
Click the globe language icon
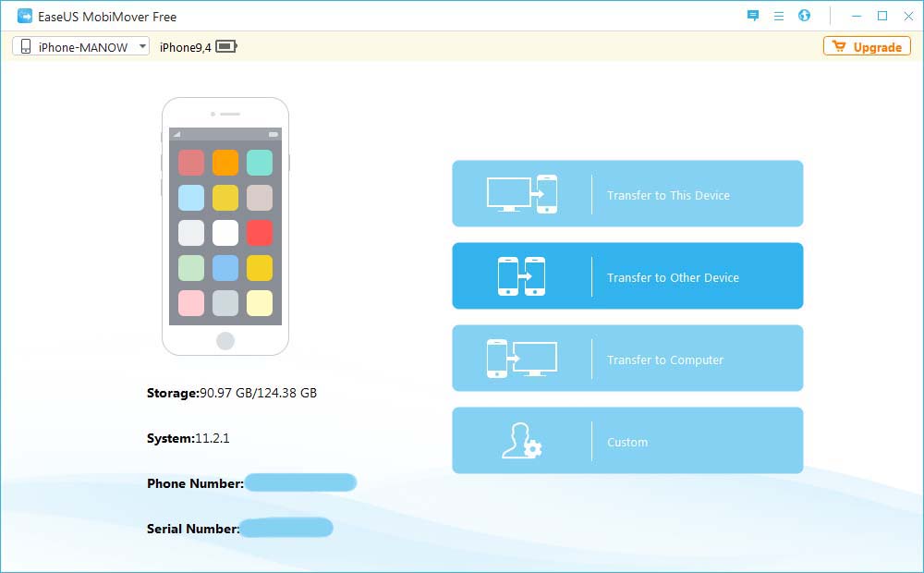(802, 16)
